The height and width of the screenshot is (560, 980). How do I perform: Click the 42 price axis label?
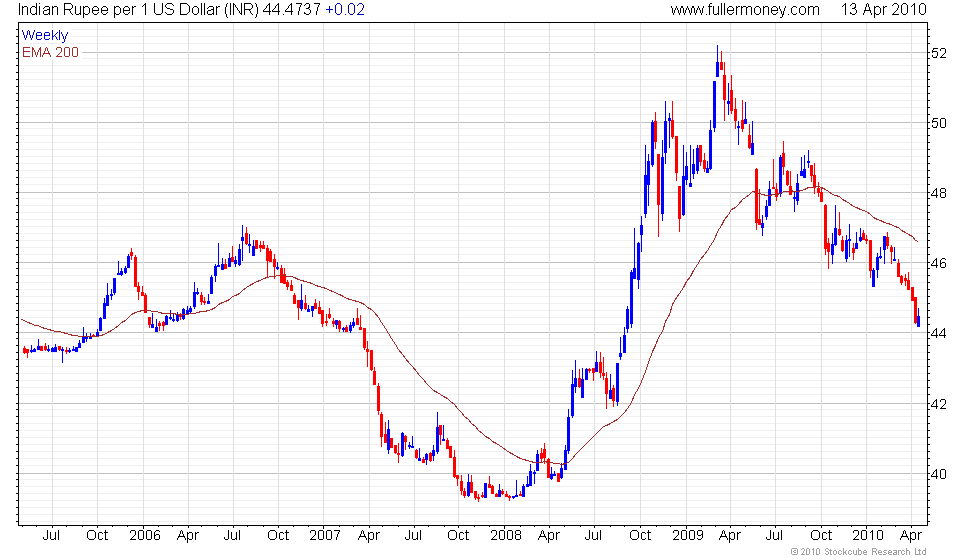939,404
